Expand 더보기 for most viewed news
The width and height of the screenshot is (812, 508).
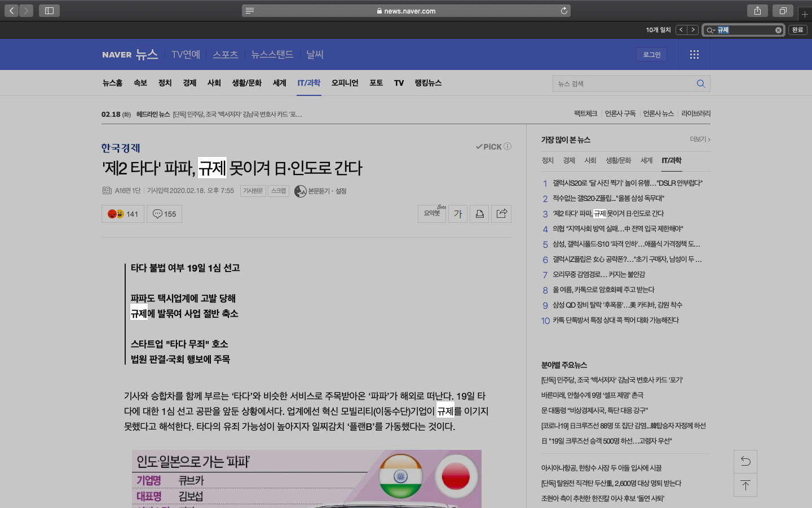pos(700,139)
